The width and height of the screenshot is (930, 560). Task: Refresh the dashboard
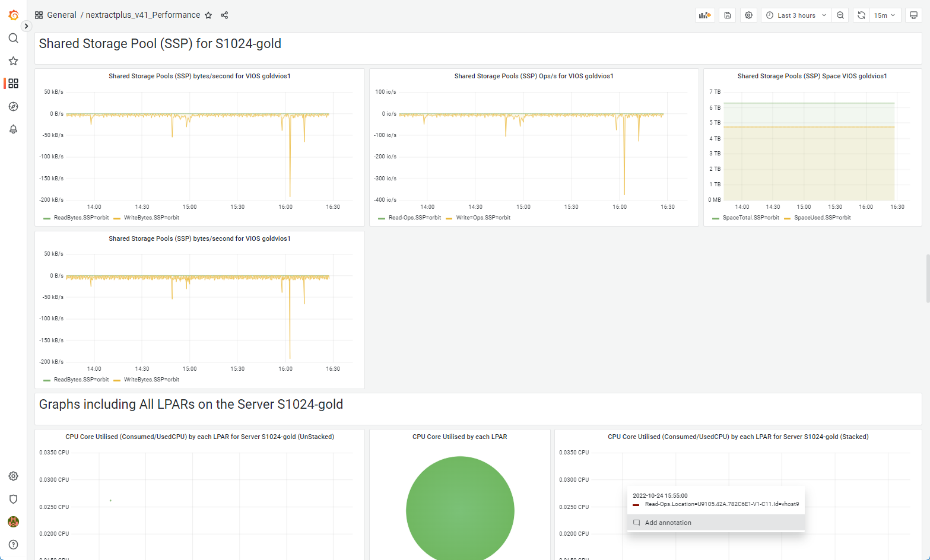point(861,15)
